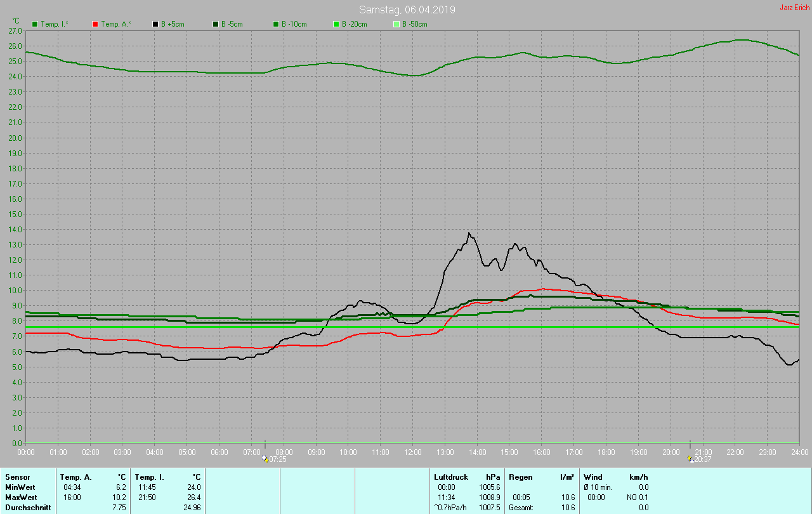Click the 12:00 label on the time axis
Screen dimensions: 812x514
(413, 452)
